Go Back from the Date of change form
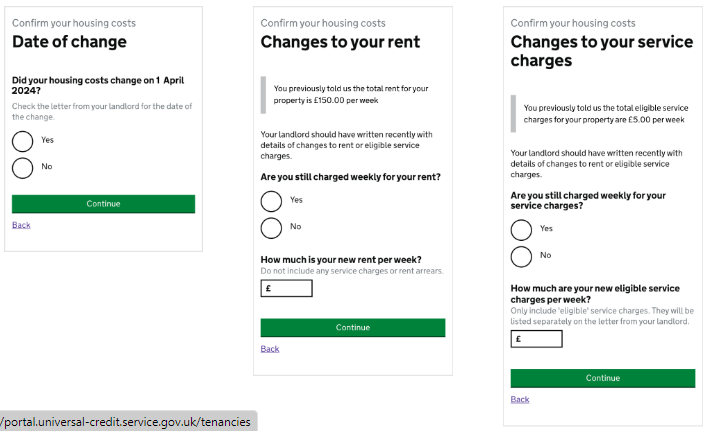 tap(21, 225)
